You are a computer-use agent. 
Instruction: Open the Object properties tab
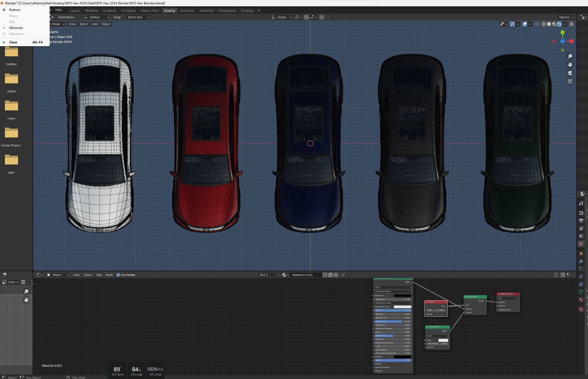point(581,254)
